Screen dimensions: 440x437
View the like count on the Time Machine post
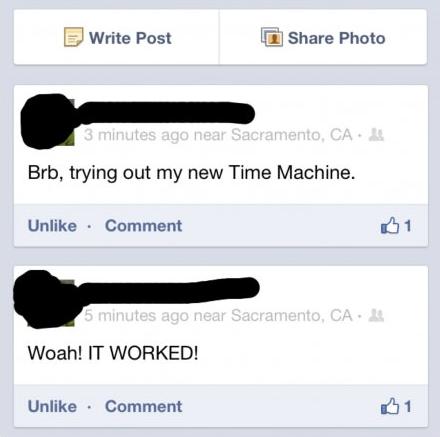(x=408, y=226)
